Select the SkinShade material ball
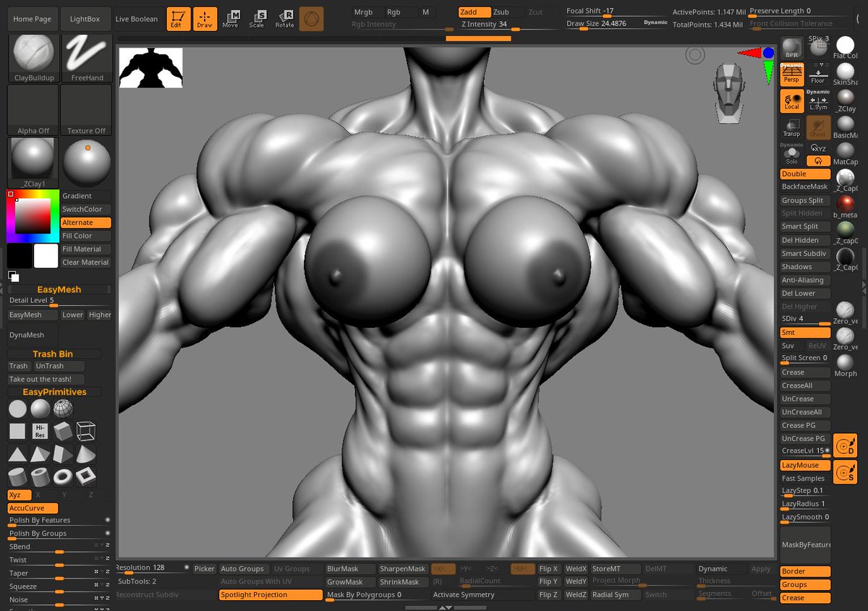The image size is (868, 611). coord(845,74)
